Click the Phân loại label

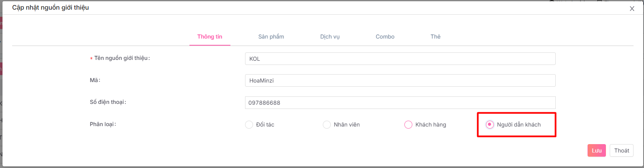[x=102, y=124]
